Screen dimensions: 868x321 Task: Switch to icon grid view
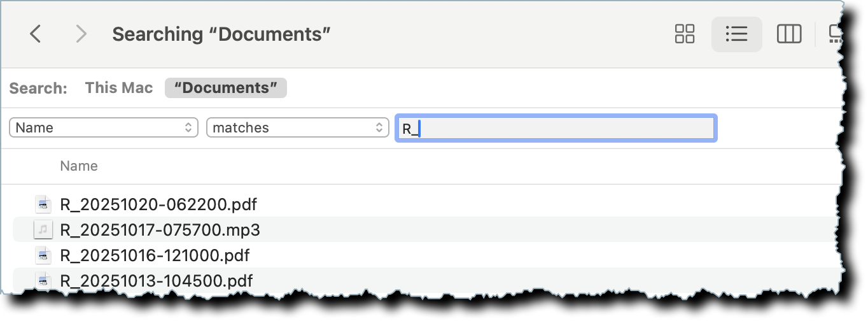[x=685, y=34]
